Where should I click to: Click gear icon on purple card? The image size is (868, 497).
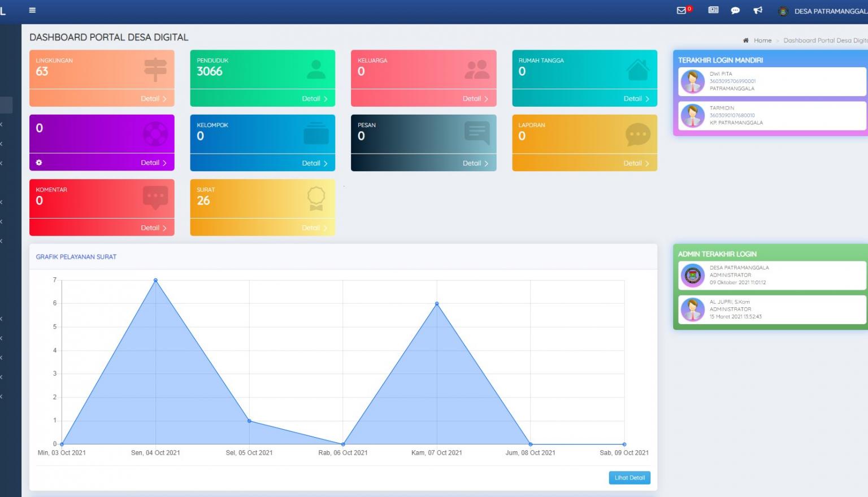pyautogui.click(x=39, y=163)
